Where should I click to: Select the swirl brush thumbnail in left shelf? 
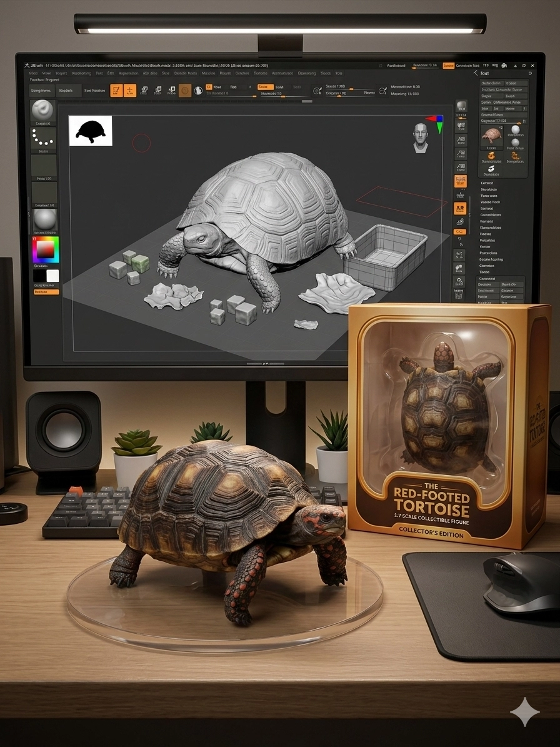tap(44, 113)
